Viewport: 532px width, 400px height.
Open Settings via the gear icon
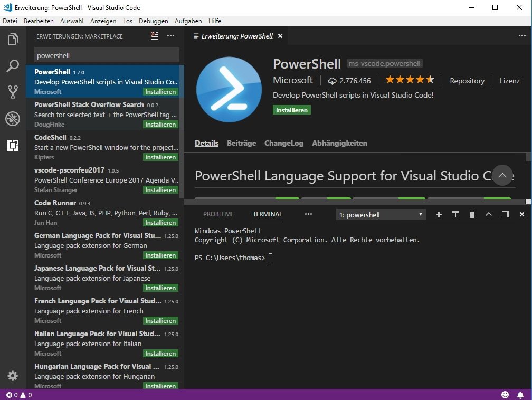[x=12, y=376]
